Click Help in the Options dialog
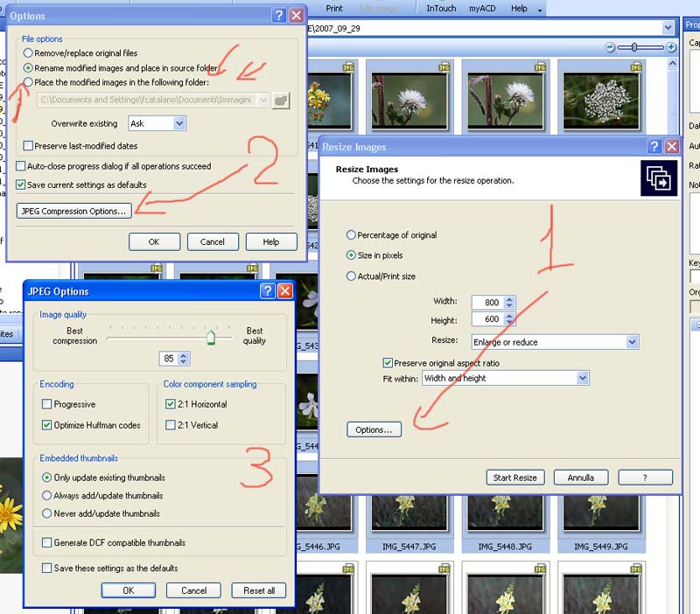Viewport: 700px width, 614px height. pos(271,241)
